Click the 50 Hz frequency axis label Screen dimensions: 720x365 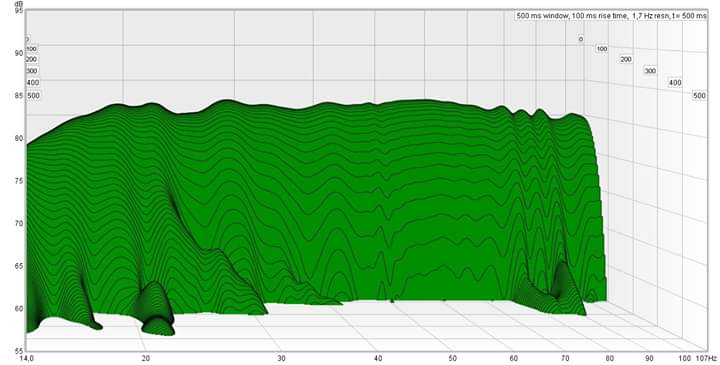[x=452, y=358]
